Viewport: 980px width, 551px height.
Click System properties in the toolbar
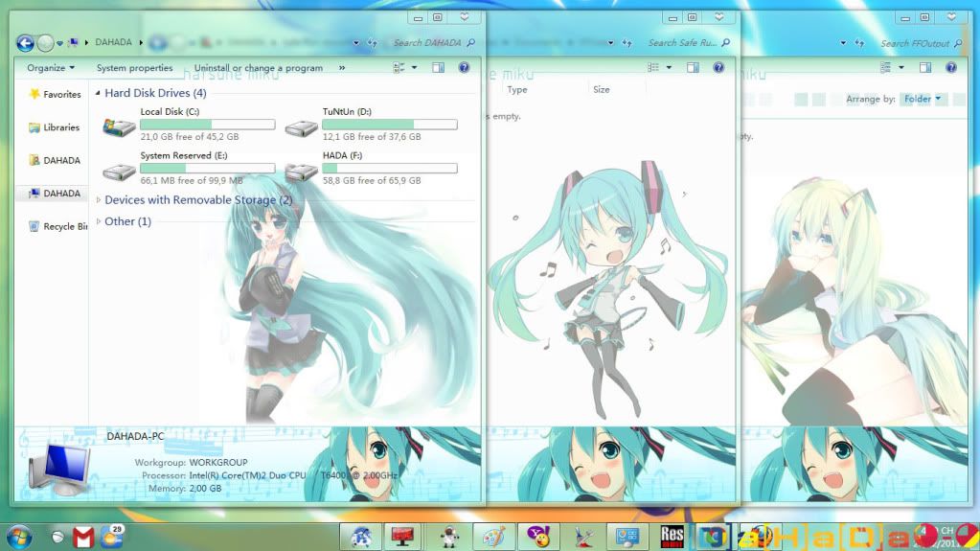tap(134, 68)
